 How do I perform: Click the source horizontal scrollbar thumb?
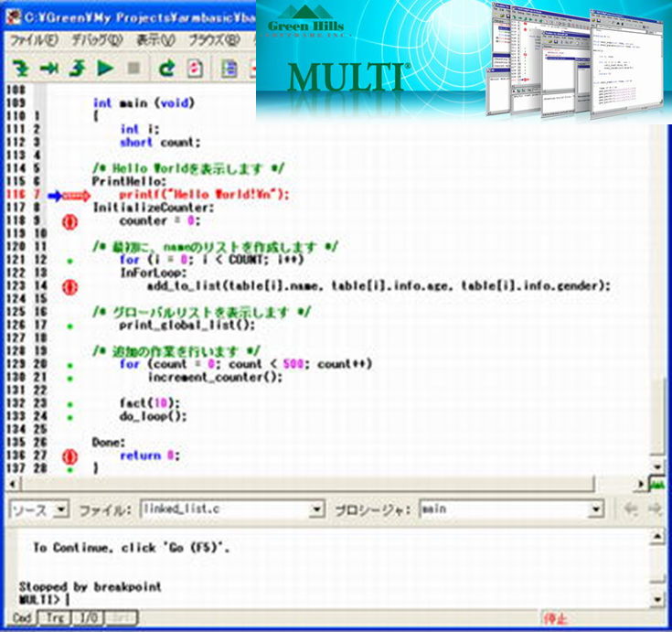[x=307, y=484]
